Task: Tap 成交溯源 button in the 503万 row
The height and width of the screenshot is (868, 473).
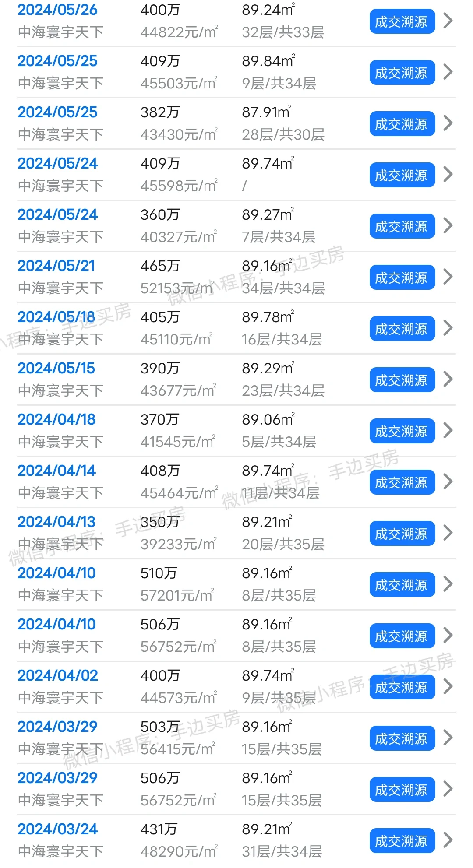Action: coord(402,738)
